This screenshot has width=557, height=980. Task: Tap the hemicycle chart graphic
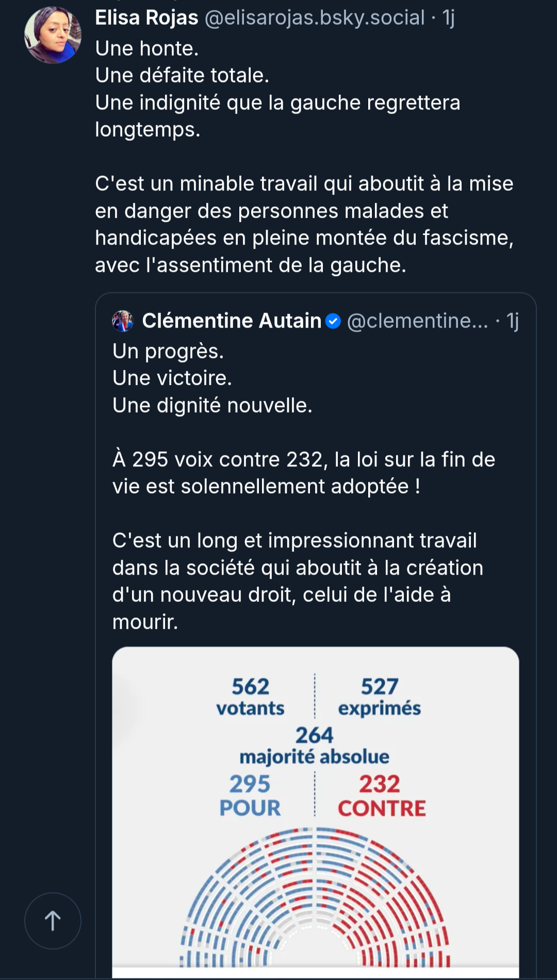tap(315, 896)
